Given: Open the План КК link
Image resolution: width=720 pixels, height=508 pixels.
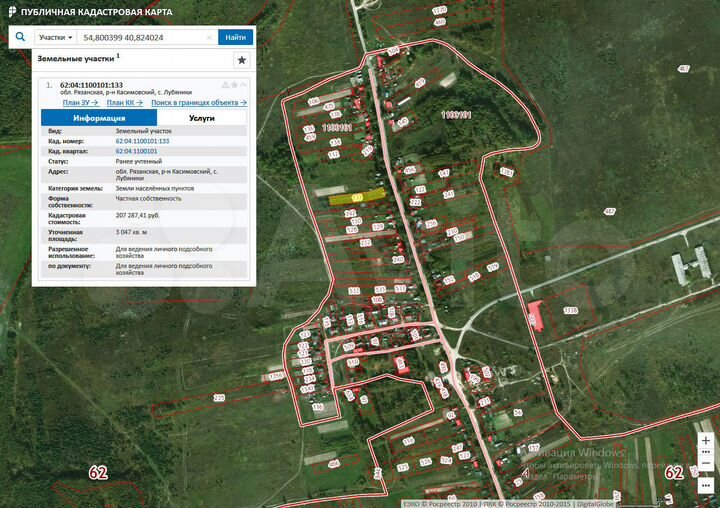Looking at the screenshot, I should 125,102.
